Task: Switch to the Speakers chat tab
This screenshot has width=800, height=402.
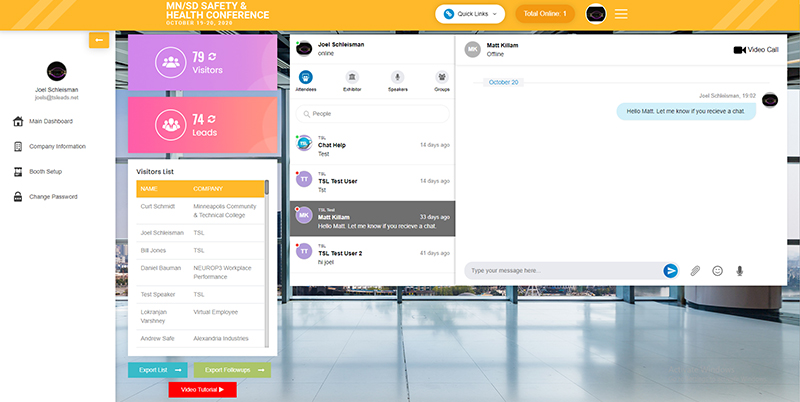Action: [x=397, y=81]
